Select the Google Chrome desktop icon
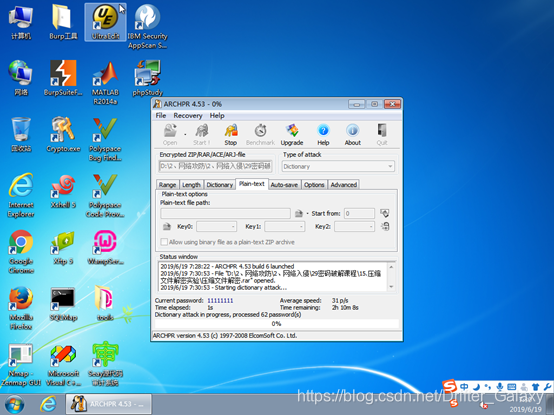This screenshot has width=554, height=415. point(21,252)
